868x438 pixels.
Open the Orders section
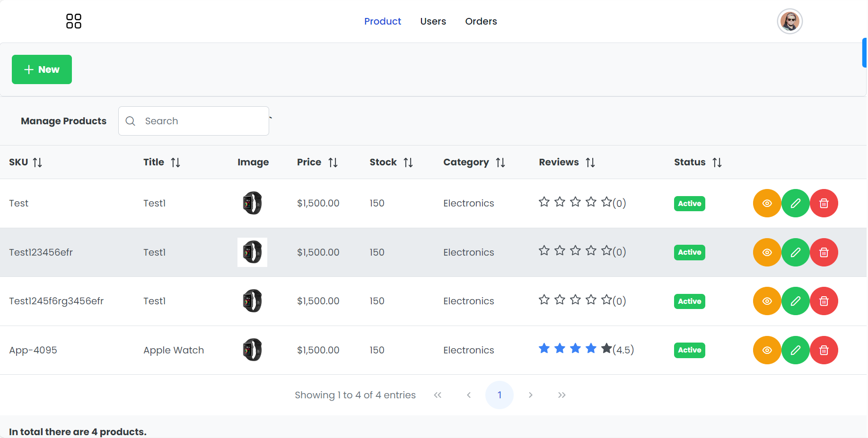[481, 21]
